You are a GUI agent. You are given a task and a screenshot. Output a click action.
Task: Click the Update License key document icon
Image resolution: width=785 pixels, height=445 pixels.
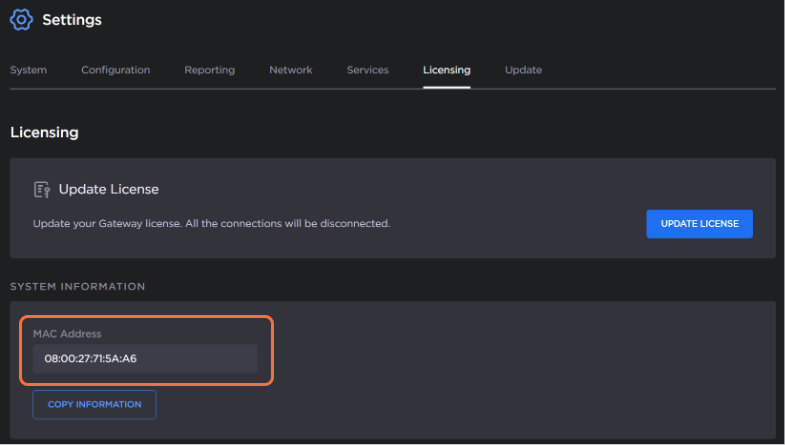[x=42, y=189]
